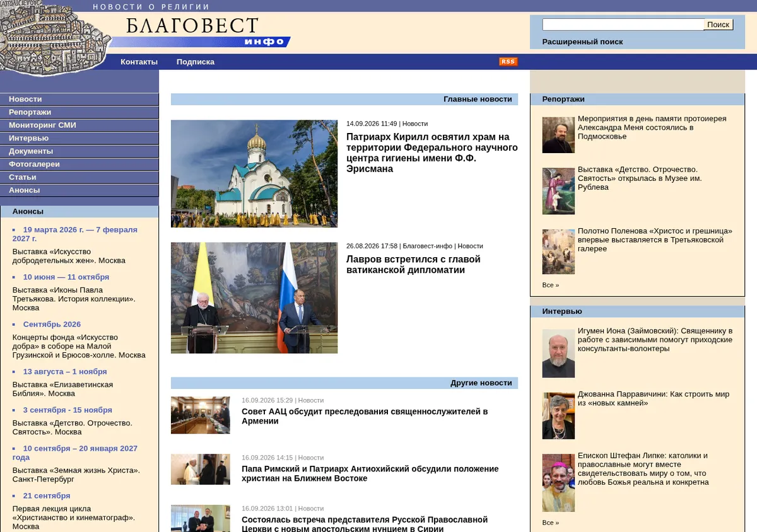Image resolution: width=757 pixels, height=532 pixels.
Task: Click the Все » link under Репортажи
Action: click(x=551, y=285)
